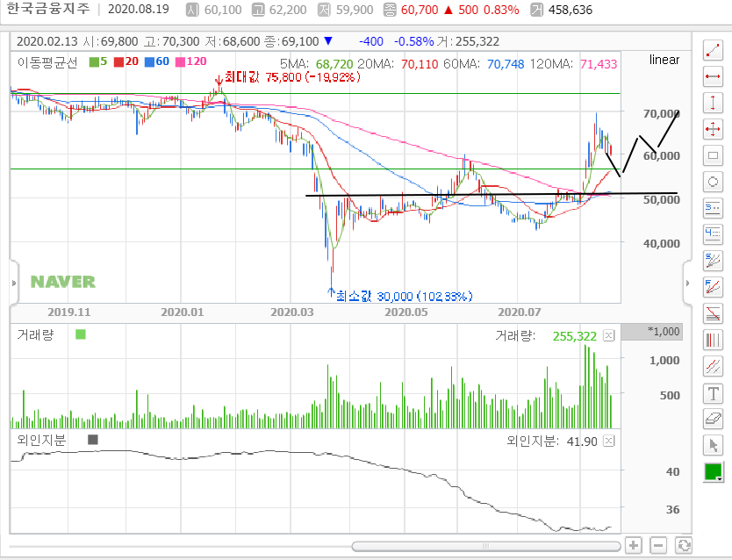
Task: Click the 120MA value 71,433
Action: (599, 64)
